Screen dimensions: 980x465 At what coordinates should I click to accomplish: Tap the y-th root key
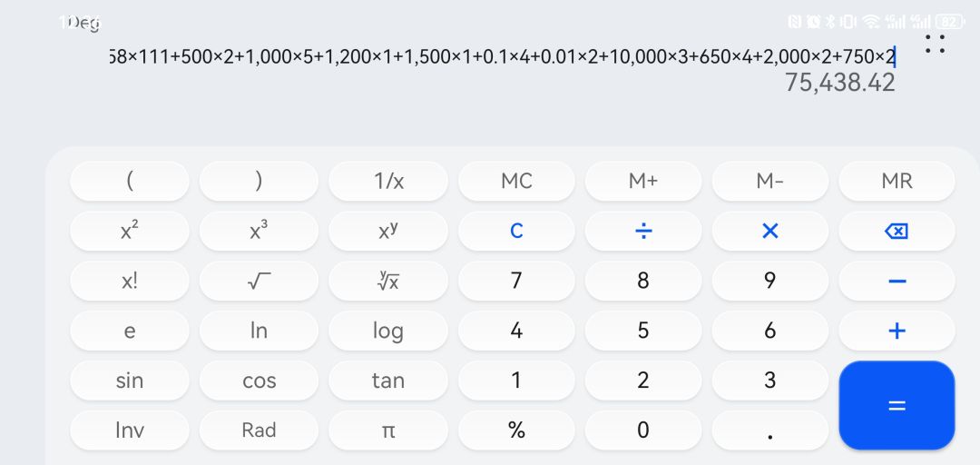click(x=387, y=281)
